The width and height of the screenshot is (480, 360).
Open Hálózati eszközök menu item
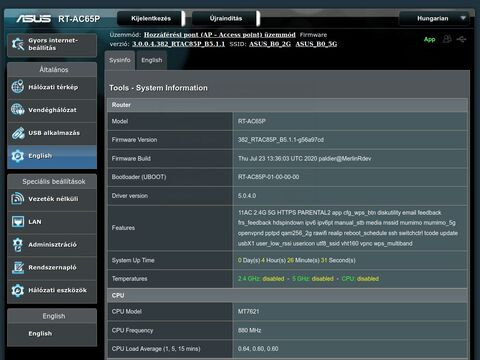click(x=52, y=291)
